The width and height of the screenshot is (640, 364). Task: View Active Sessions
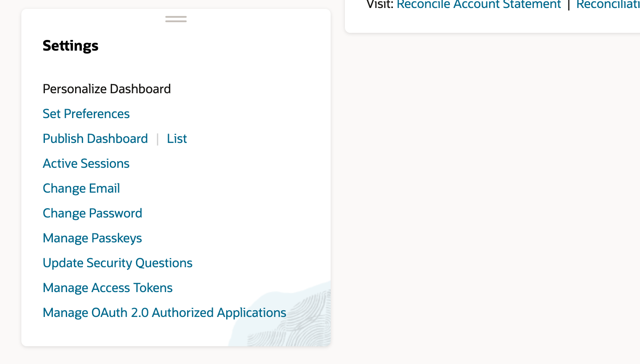tap(86, 163)
